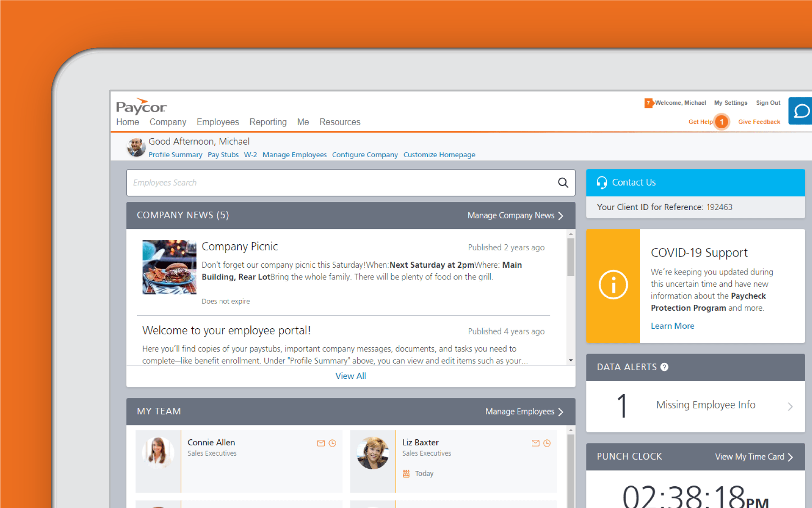Click Give Feedback
This screenshot has width=812, height=508.
point(759,122)
